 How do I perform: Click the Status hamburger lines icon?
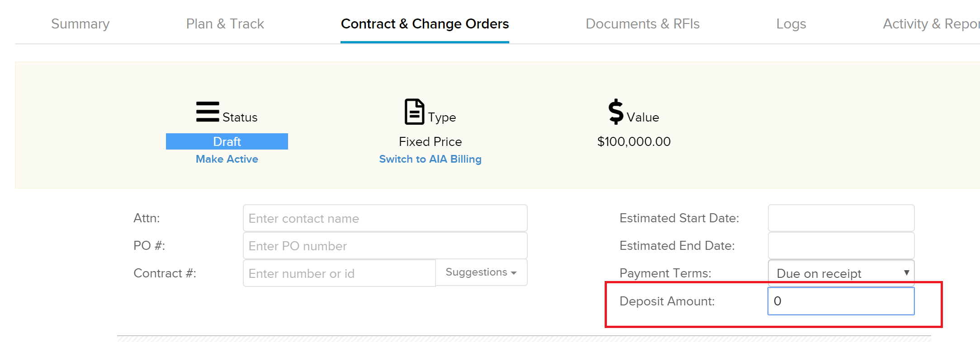[208, 112]
